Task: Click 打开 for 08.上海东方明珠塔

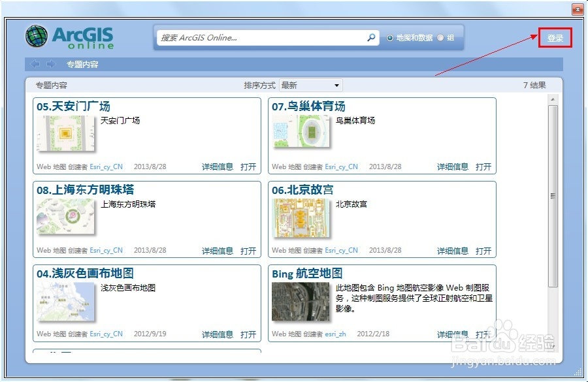Action: [x=248, y=251]
